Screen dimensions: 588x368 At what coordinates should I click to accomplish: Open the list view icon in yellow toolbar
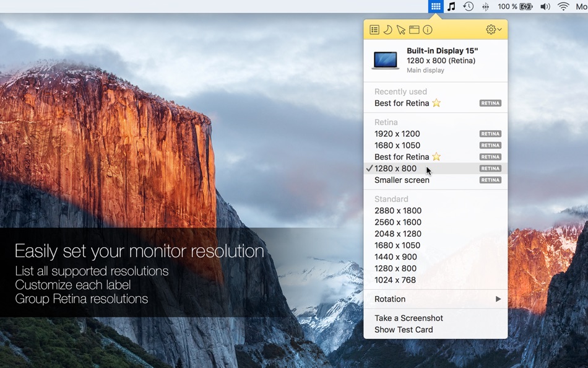point(374,30)
